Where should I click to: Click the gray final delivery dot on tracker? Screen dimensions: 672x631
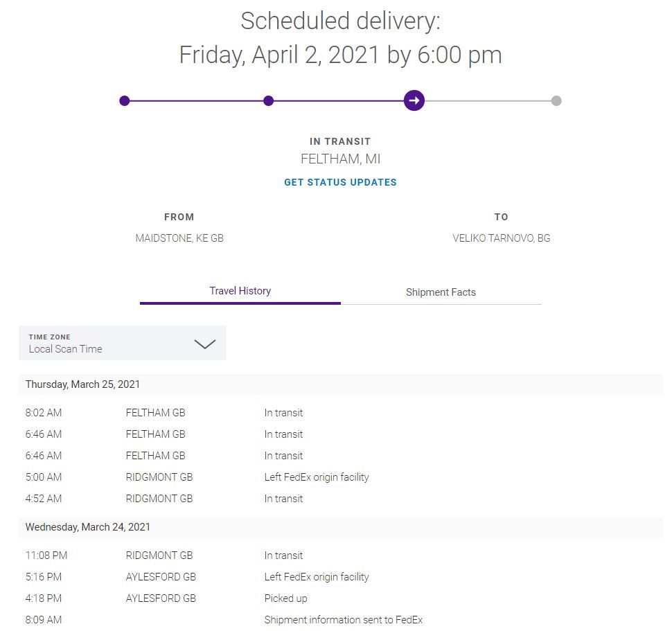point(556,101)
